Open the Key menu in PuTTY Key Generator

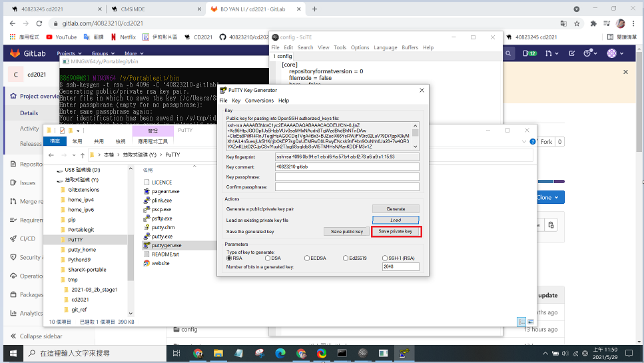[x=236, y=101]
